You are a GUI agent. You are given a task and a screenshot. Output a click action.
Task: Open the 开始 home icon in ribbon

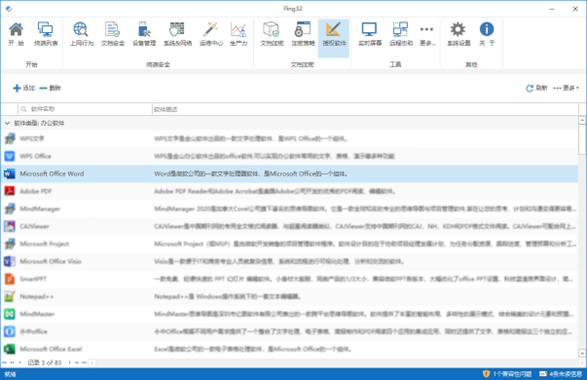click(x=16, y=34)
